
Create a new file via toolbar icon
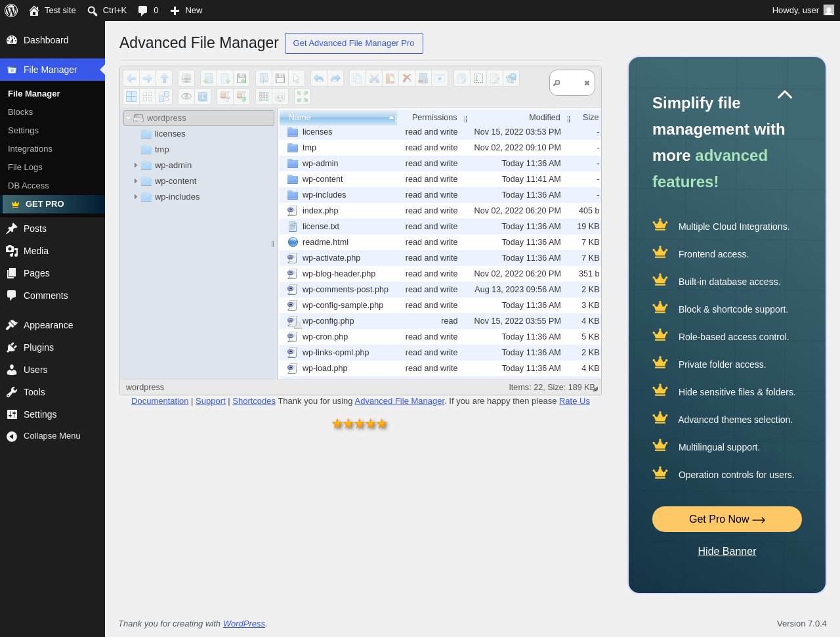(225, 78)
